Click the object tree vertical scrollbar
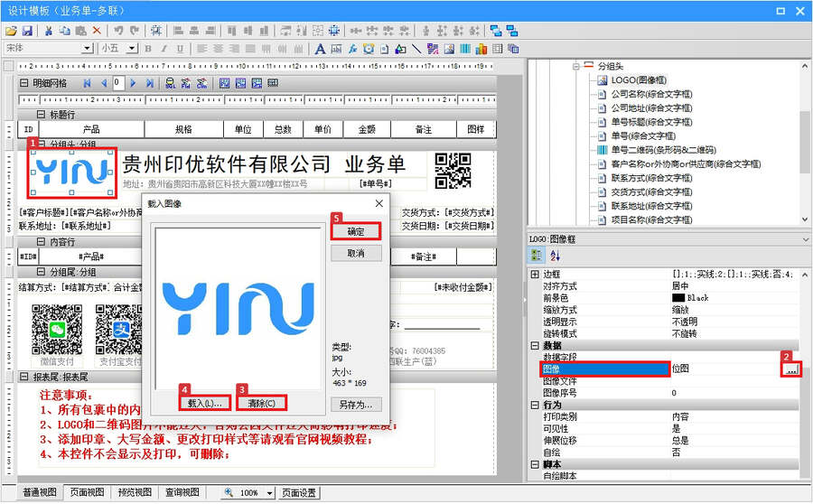 (805, 143)
